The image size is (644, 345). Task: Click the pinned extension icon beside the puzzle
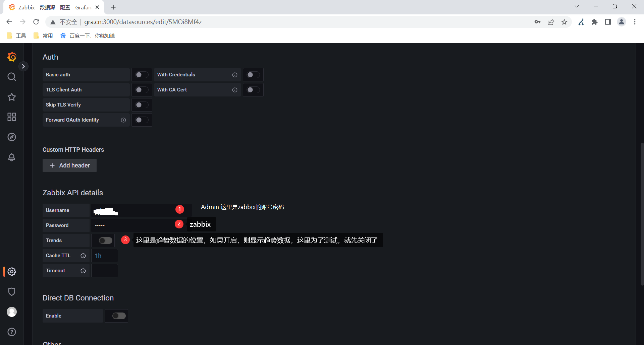tap(581, 22)
